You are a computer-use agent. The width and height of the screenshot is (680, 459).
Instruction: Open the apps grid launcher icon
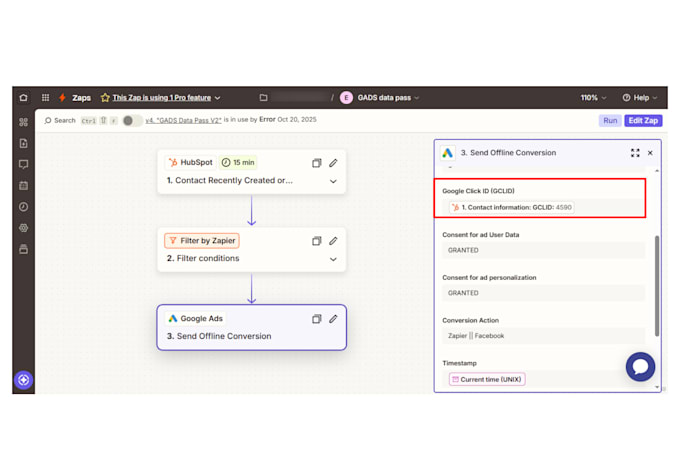[x=45, y=98]
